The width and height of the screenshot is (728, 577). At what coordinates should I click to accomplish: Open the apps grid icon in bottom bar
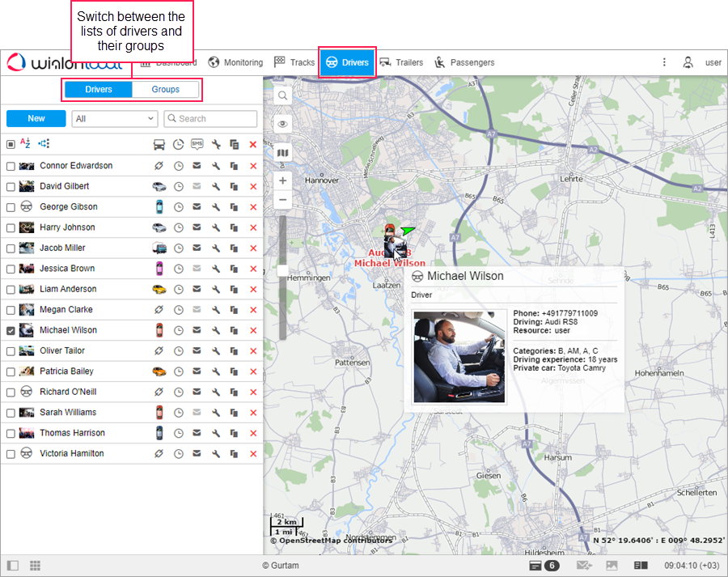(35, 566)
